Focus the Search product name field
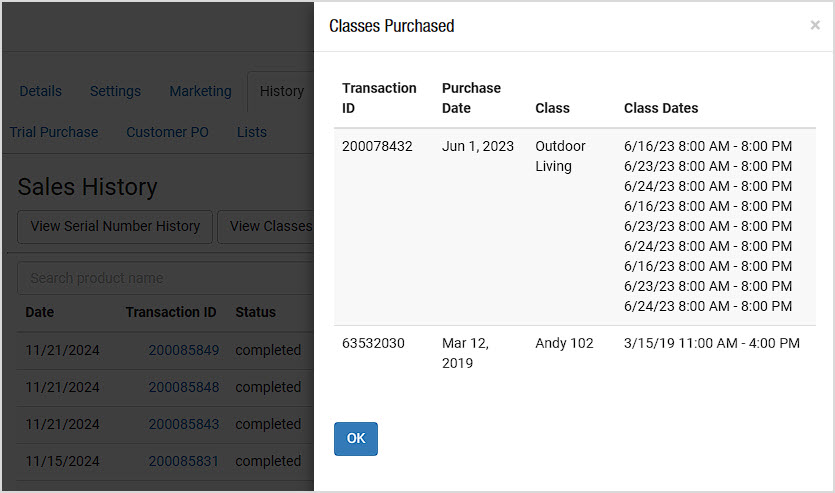 click(x=166, y=278)
